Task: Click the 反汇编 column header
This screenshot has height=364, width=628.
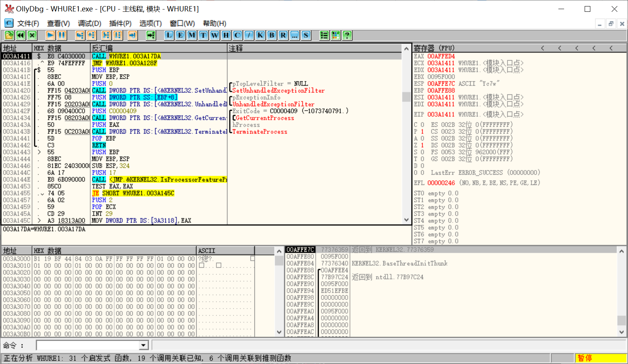Action: tap(159, 48)
